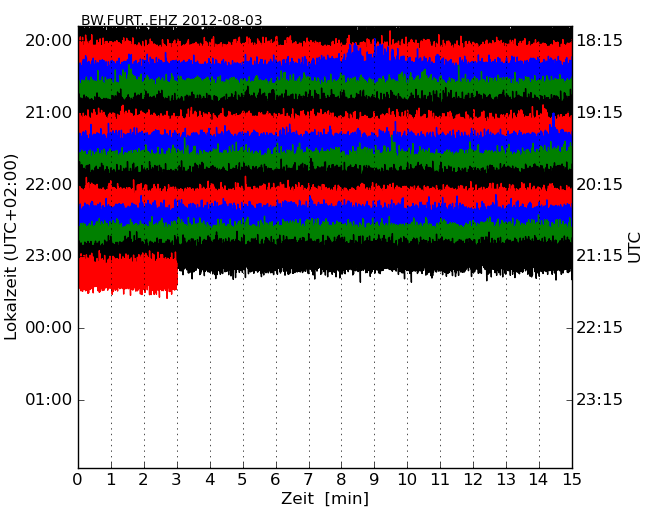Click the short red trace at 23:00
650x520 pixels.
tap(128, 275)
